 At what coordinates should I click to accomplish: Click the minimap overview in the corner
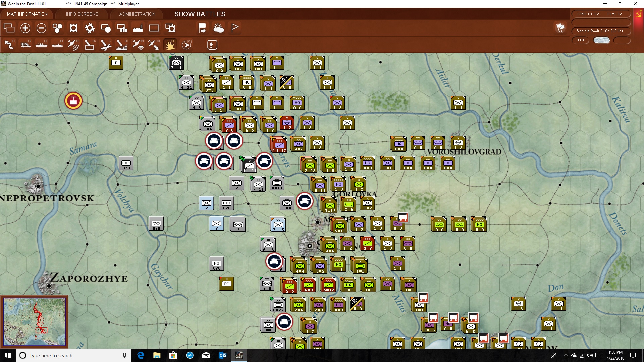tap(34, 322)
